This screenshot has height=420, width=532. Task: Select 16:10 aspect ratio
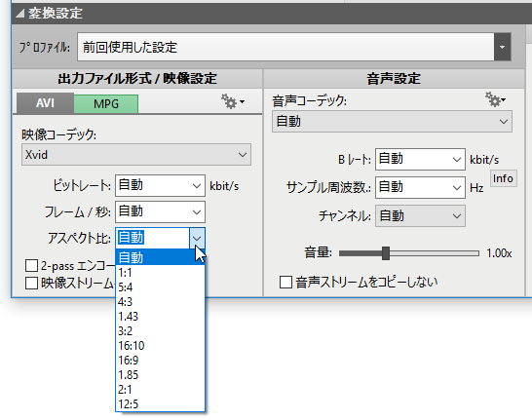point(160,345)
